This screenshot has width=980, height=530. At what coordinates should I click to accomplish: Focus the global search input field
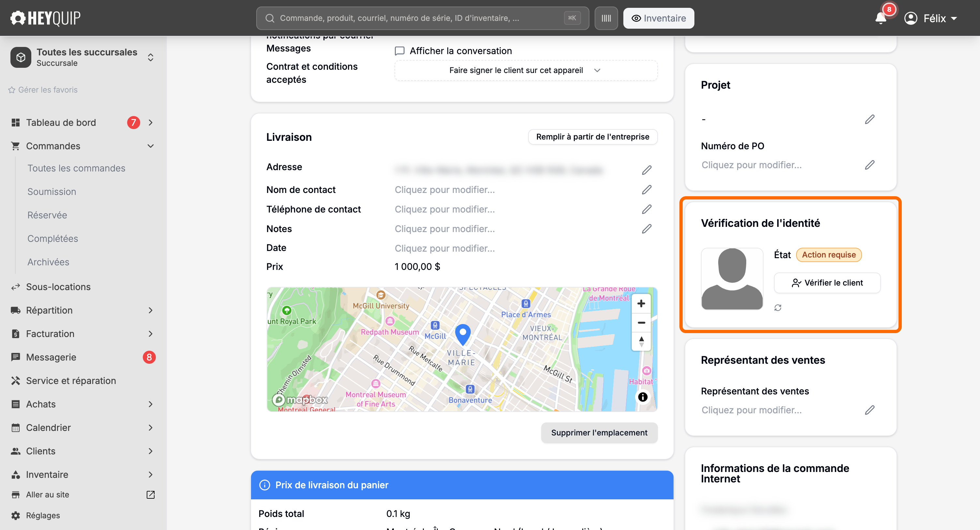(x=422, y=18)
